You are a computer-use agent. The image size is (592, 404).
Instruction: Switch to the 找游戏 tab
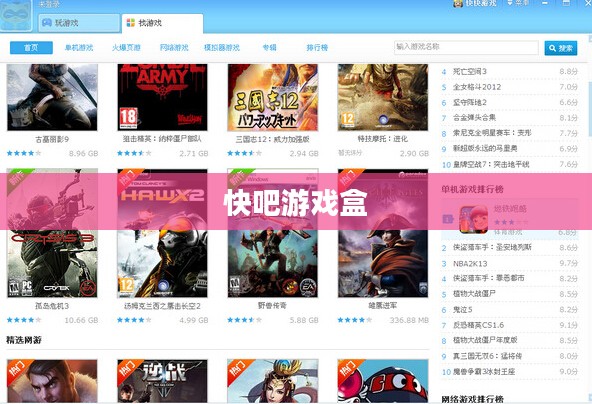coord(162,23)
